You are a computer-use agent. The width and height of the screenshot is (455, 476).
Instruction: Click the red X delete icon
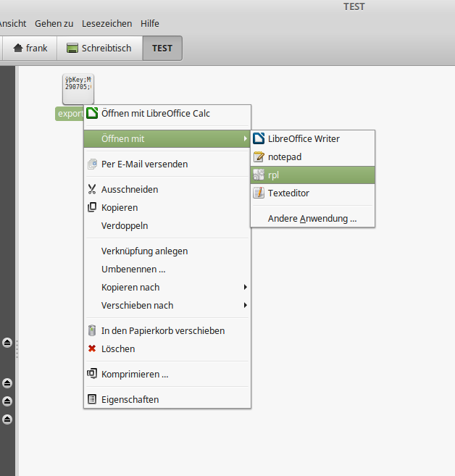click(92, 348)
